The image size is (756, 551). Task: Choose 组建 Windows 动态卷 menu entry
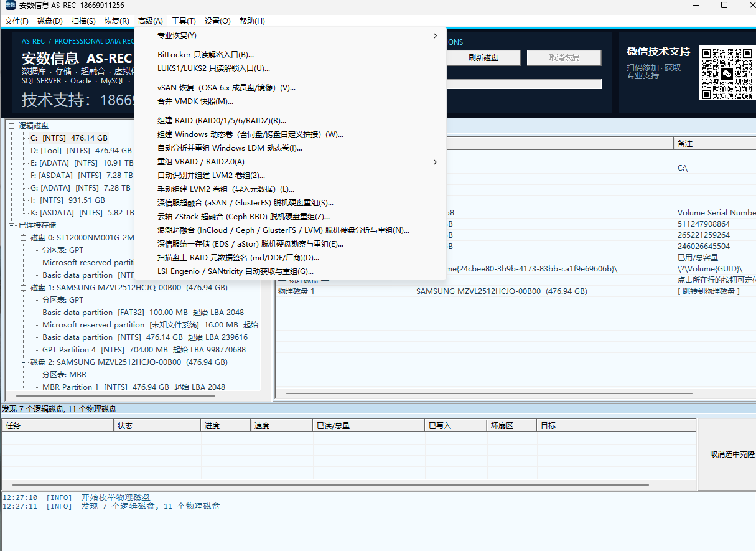[x=290, y=134]
